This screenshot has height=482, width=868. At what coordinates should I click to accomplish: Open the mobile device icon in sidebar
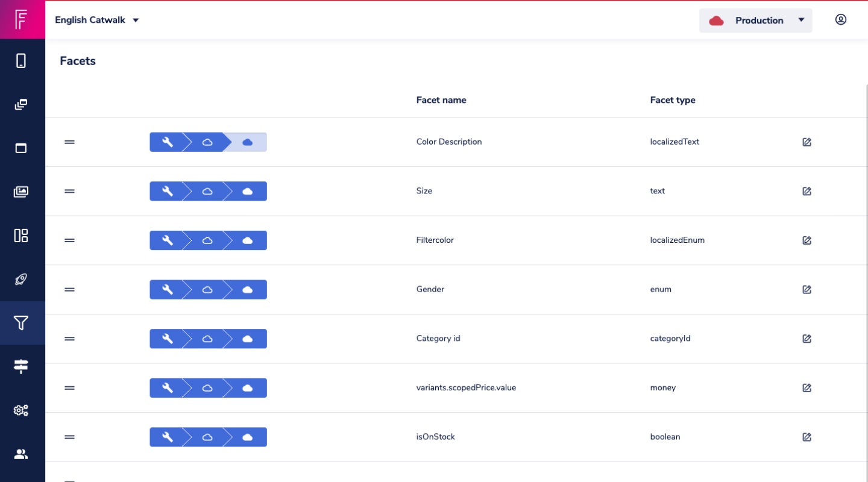[x=21, y=60]
